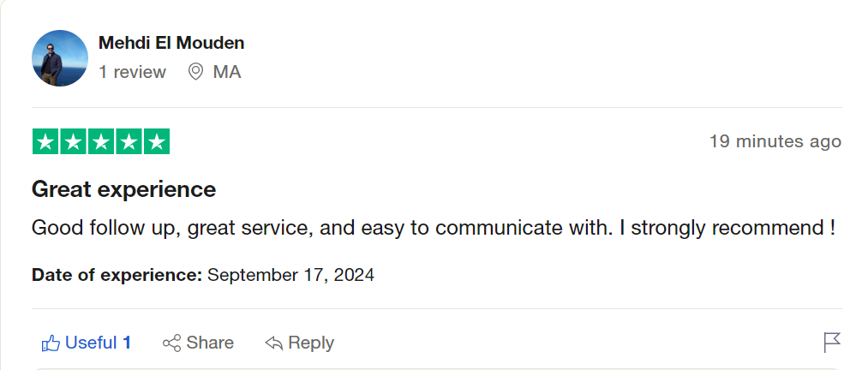Image resolution: width=868 pixels, height=370 pixels.
Task: Click the thumbs-up icon beside Useful
Action: point(51,343)
